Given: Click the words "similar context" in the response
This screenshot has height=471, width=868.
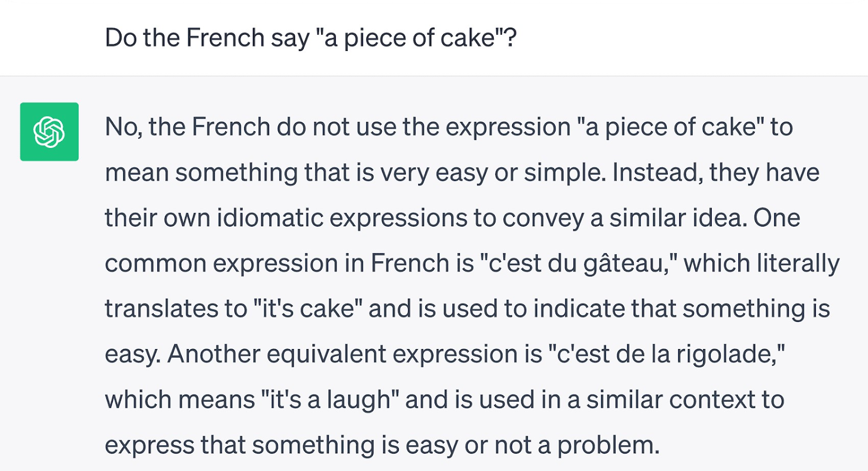Looking at the screenshot, I should (671, 400).
